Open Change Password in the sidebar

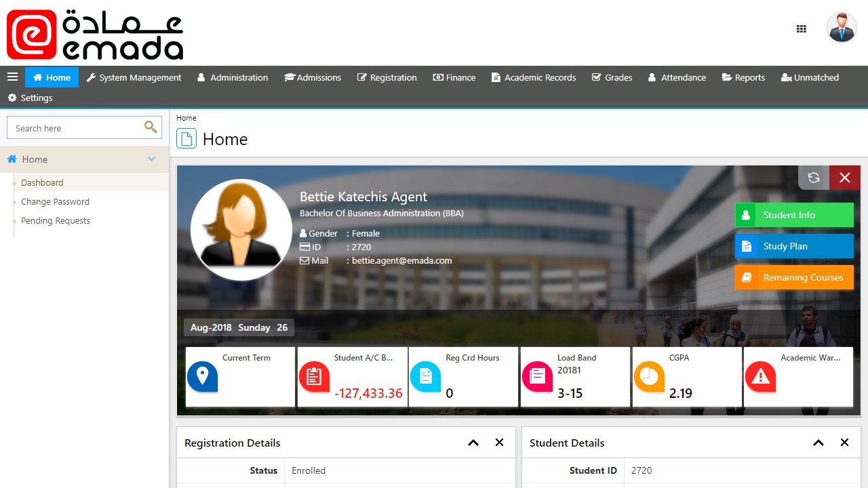(55, 201)
